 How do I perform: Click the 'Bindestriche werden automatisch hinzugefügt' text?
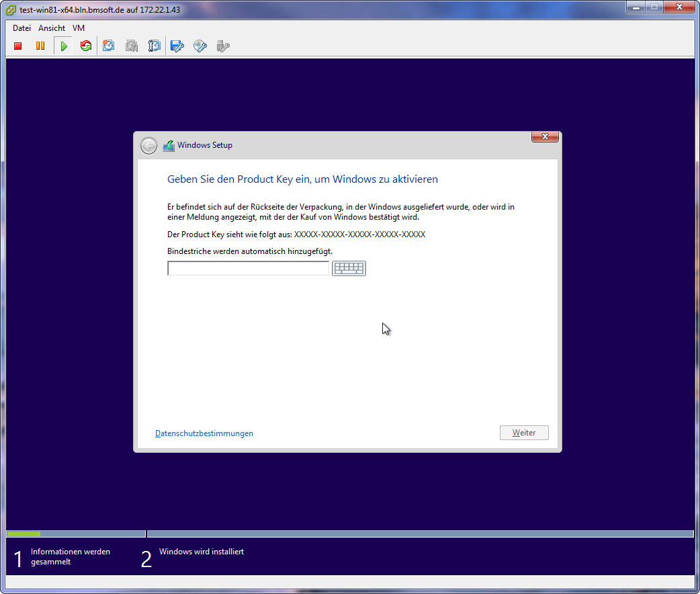(x=250, y=251)
